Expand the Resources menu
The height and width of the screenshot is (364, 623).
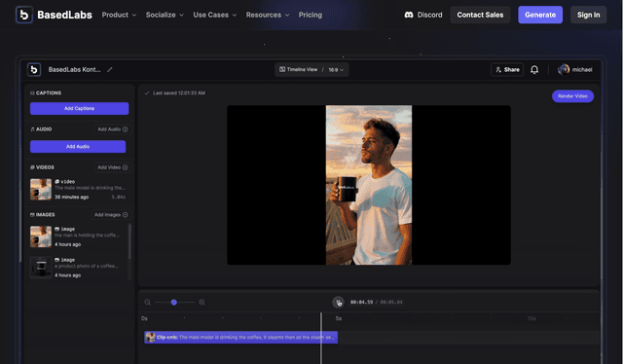(x=268, y=15)
